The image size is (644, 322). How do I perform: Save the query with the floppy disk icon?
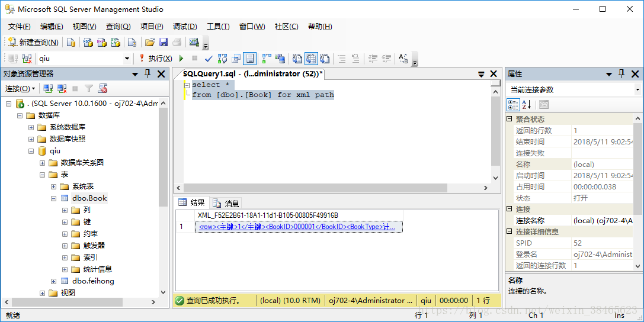pyautogui.click(x=164, y=42)
